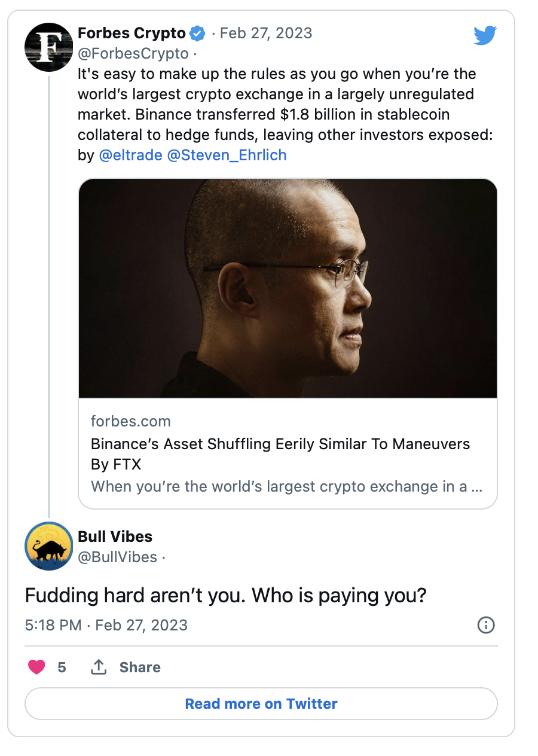Click the share arrow icon
Image resolution: width=538 pixels, height=756 pixels.
(x=99, y=667)
